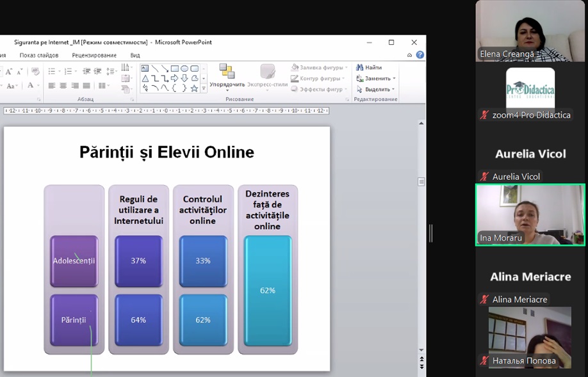Pick the rectangle shape in shapes gallery
This screenshot has height=377, width=588.
175,68
